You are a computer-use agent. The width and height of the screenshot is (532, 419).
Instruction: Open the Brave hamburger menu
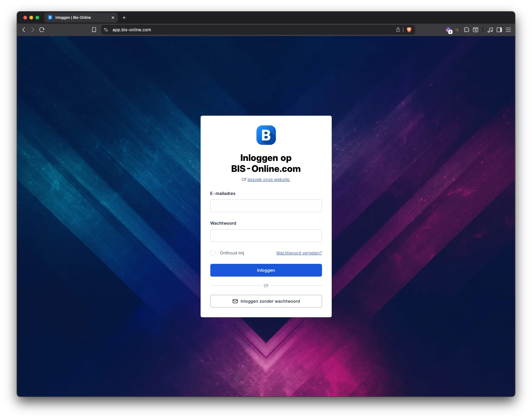pos(508,30)
